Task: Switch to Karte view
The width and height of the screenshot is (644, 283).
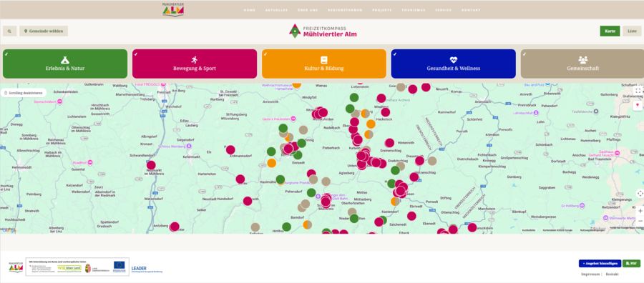Action: (610, 31)
